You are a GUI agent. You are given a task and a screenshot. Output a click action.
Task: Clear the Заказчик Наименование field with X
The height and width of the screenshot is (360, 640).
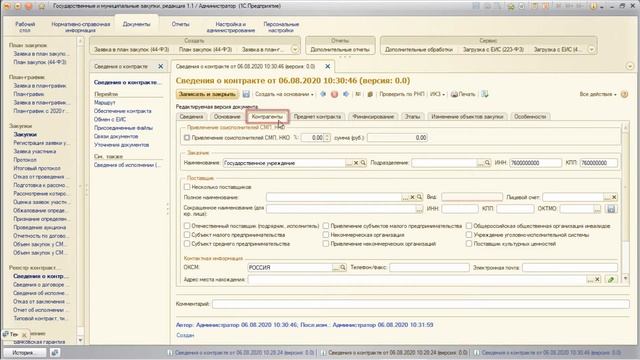(356, 163)
